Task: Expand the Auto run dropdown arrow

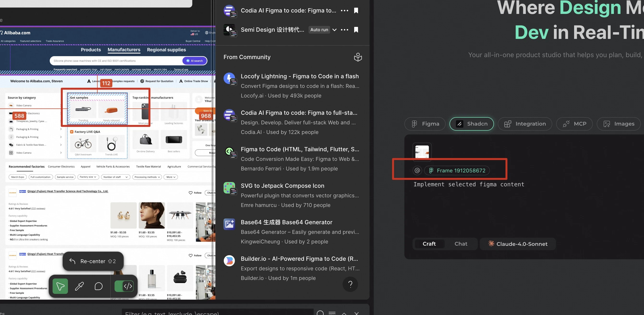Action: click(334, 30)
